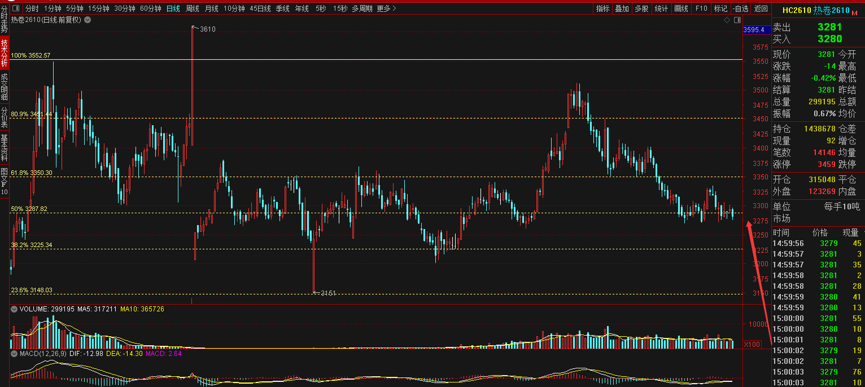The width and height of the screenshot is (865, 387).
Task: Select the 45日线 period
Action: click(260, 8)
